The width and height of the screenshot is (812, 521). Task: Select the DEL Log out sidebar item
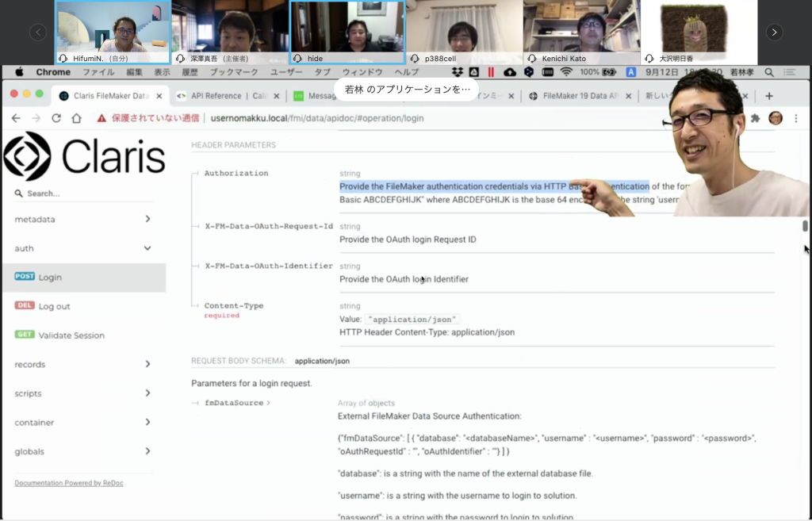pyautogui.click(x=84, y=306)
